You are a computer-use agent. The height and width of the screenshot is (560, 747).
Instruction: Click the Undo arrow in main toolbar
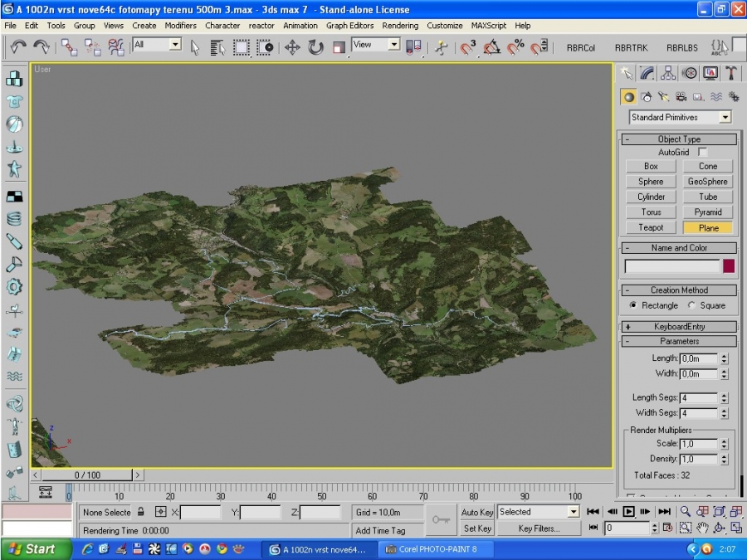pyautogui.click(x=17, y=47)
